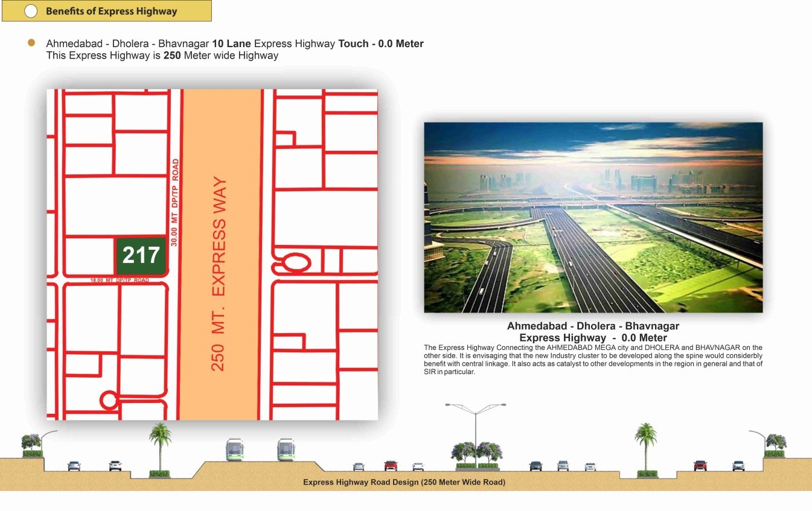Screen dimensions: 812x511
Task: Select the green plot numbered 217
Action: pyautogui.click(x=141, y=256)
